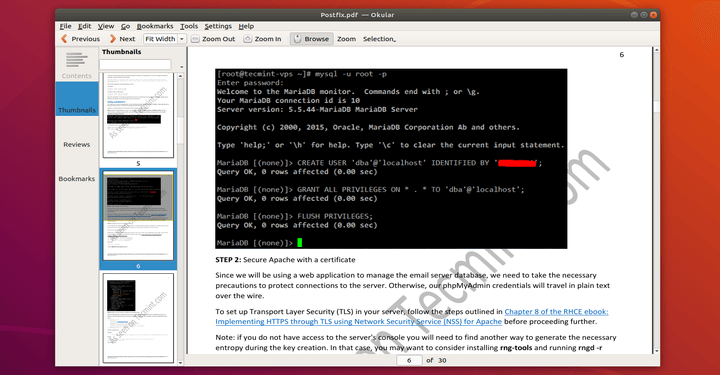Open the Settings menu
The image size is (720, 375).
218,26
